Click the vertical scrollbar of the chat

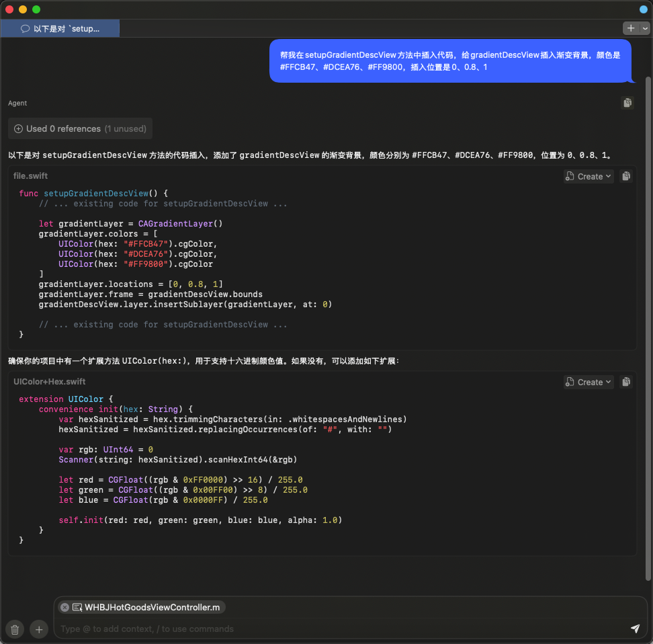click(x=648, y=328)
